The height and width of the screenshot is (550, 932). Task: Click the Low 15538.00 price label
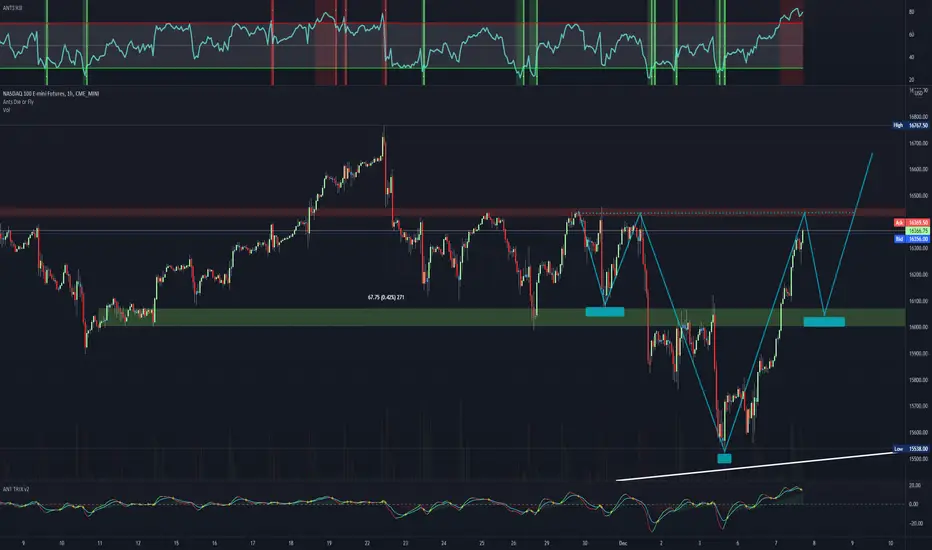(911, 449)
